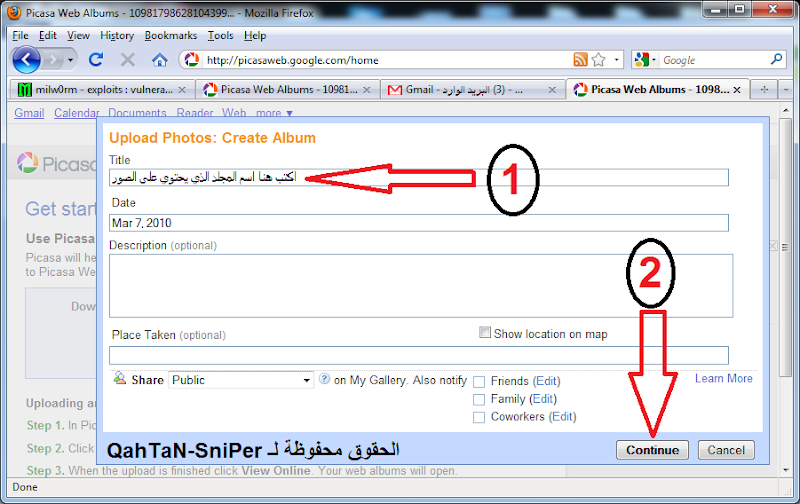The image size is (800, 504).
Task: Open the Edit menu
Action: pyautogui.click(x=47, y=35)
